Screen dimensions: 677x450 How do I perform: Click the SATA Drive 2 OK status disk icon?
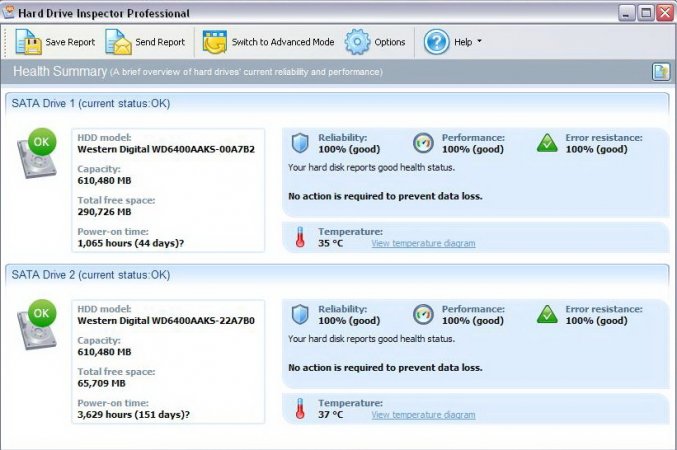point(38,324)
